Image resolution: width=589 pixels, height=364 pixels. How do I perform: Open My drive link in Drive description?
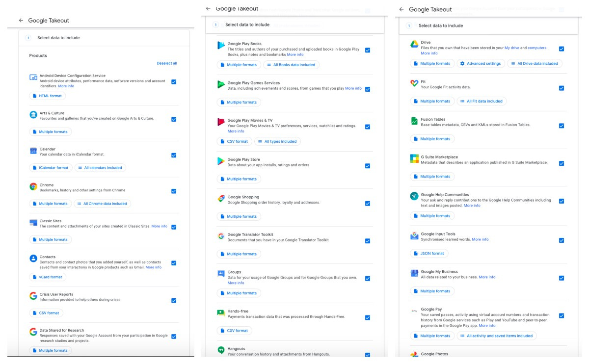click(512, 48)
